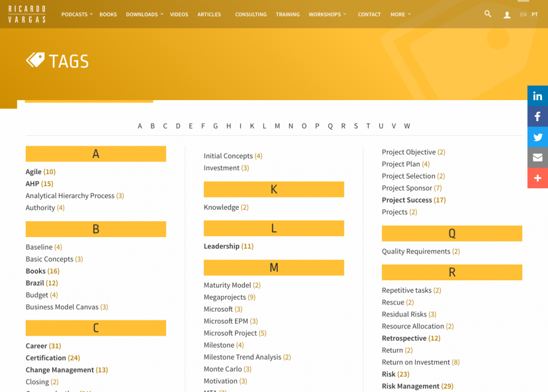Share by email envelope icon

click(x=538, y=158)
